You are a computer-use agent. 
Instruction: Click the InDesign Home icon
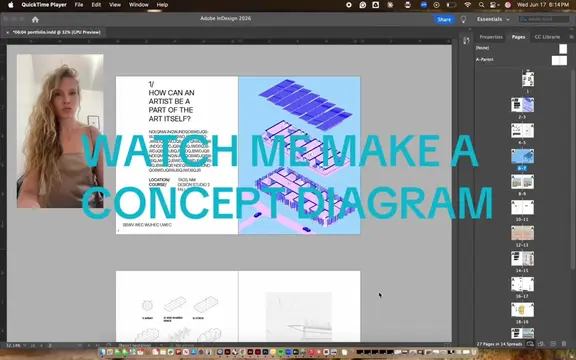pos(35,19)
